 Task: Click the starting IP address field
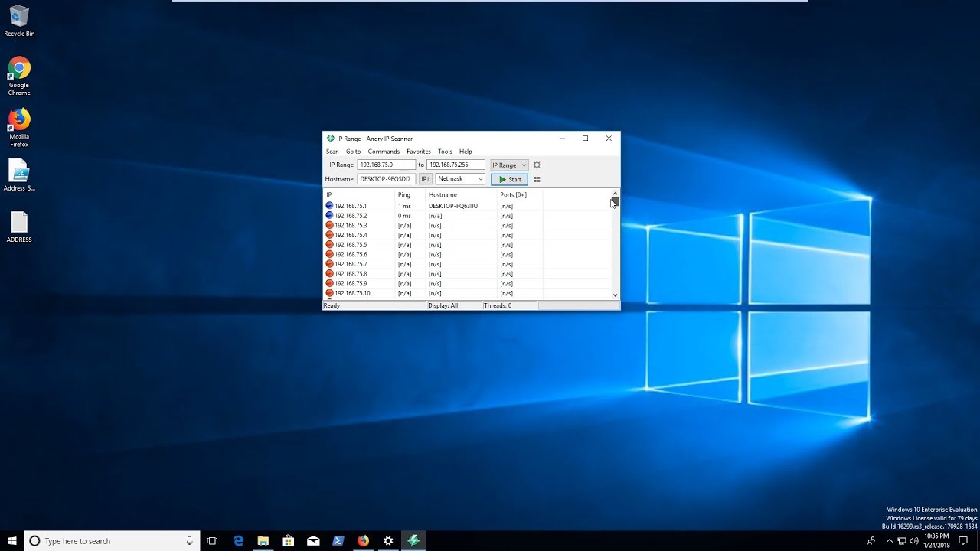pos(386,165)
